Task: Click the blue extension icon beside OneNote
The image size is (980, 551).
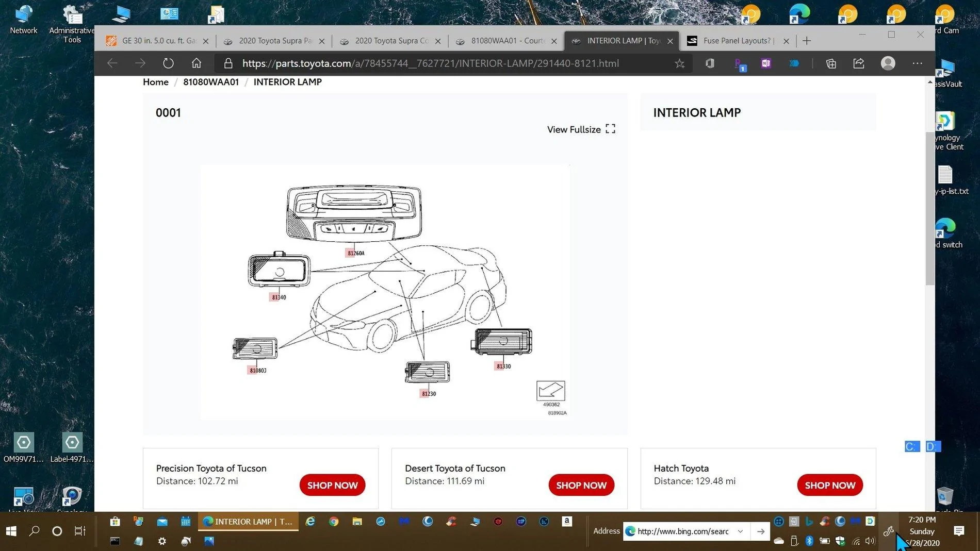Action: pos(794,63)
